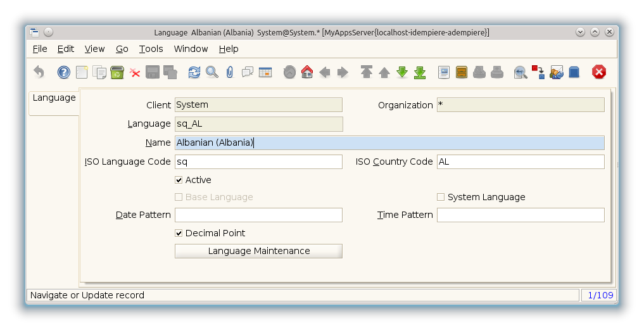Go to the next record with the green down arrow
Viewport: 644px width, 330px height.
(x=402, y=72)
